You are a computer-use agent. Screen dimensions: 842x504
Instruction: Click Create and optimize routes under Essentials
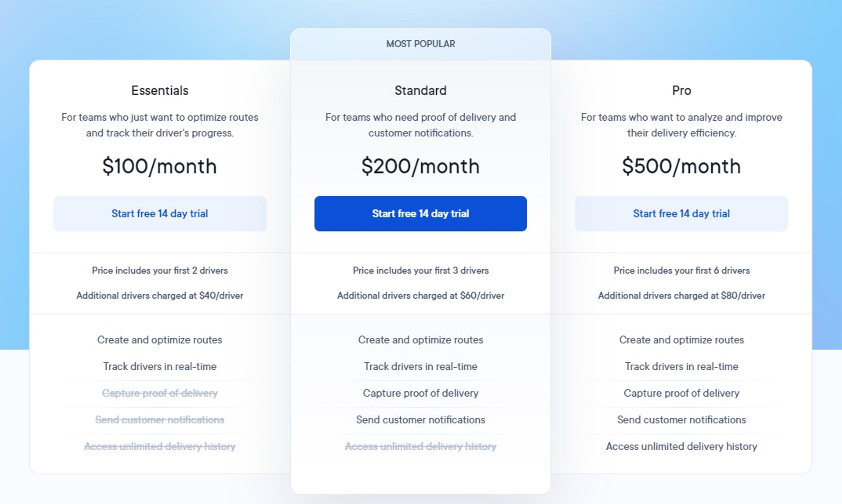[160, 340]
